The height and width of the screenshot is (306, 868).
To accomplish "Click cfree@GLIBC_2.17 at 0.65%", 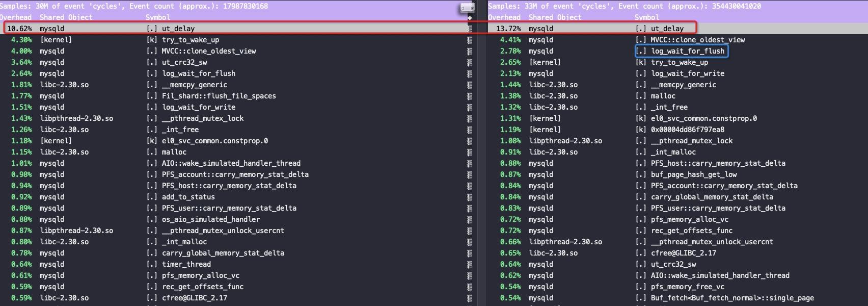I will click(x=684, y=253).
